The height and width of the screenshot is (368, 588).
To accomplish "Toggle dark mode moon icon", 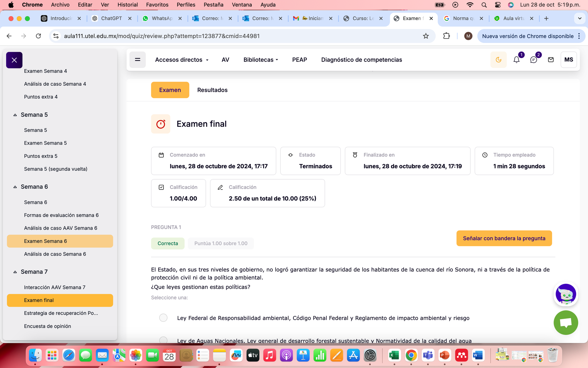I will [498, 60].
